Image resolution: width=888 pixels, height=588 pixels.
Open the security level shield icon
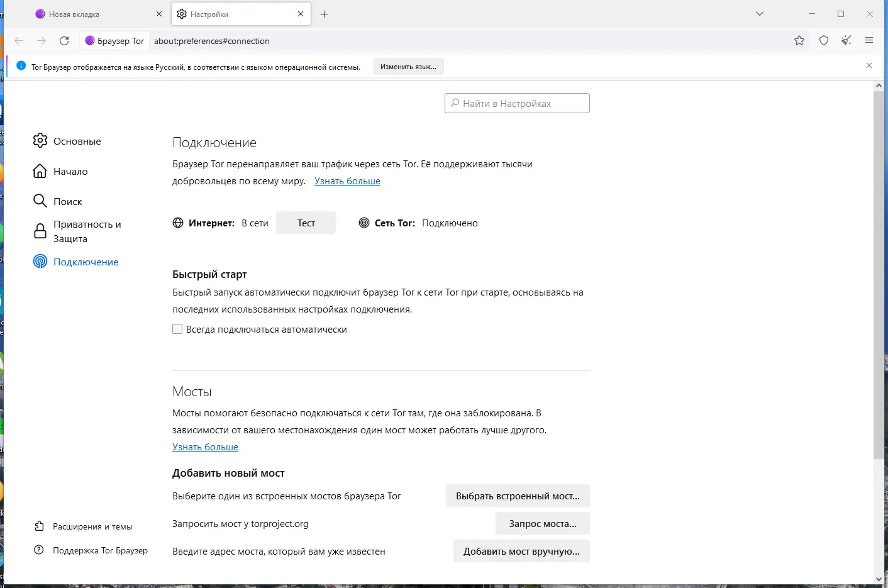[x=824, y=41]
